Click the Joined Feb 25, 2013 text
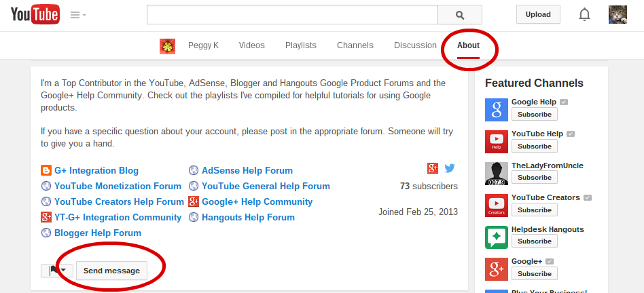The image size is (644, 293). tap(418, 212)
